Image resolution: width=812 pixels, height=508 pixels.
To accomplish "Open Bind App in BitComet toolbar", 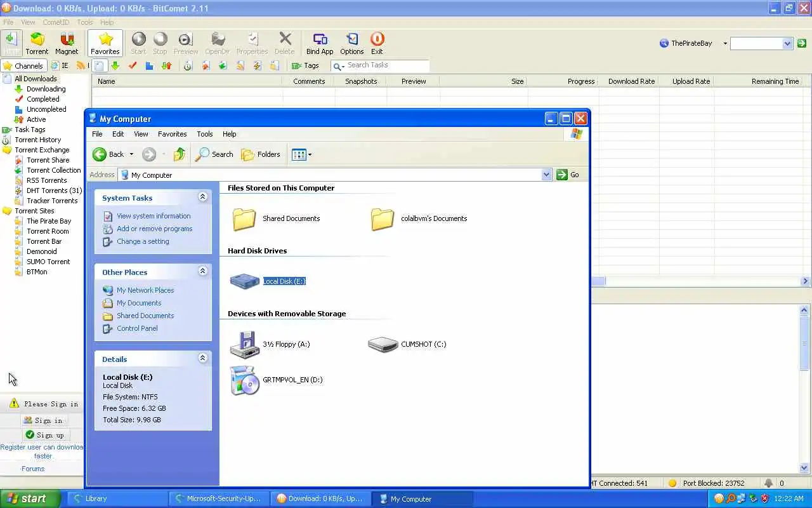I will tap(320, 43).
